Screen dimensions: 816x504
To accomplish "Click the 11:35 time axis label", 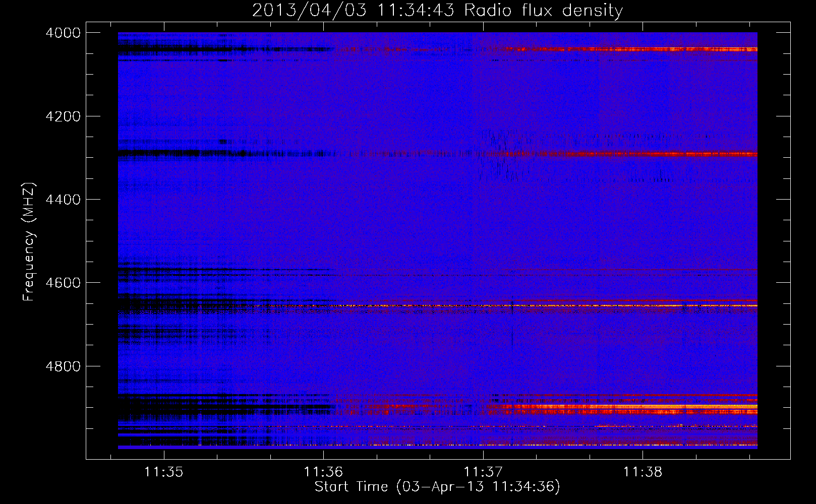I will click(163, 472).
